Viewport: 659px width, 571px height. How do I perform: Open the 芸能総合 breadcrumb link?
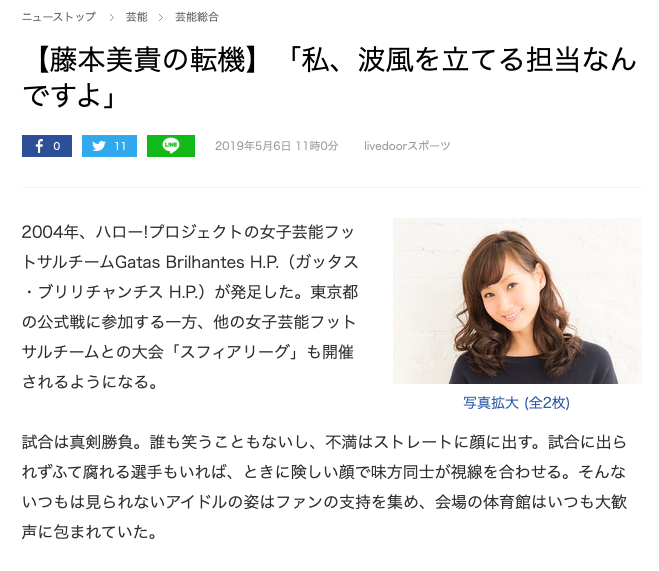click(197, 17)
